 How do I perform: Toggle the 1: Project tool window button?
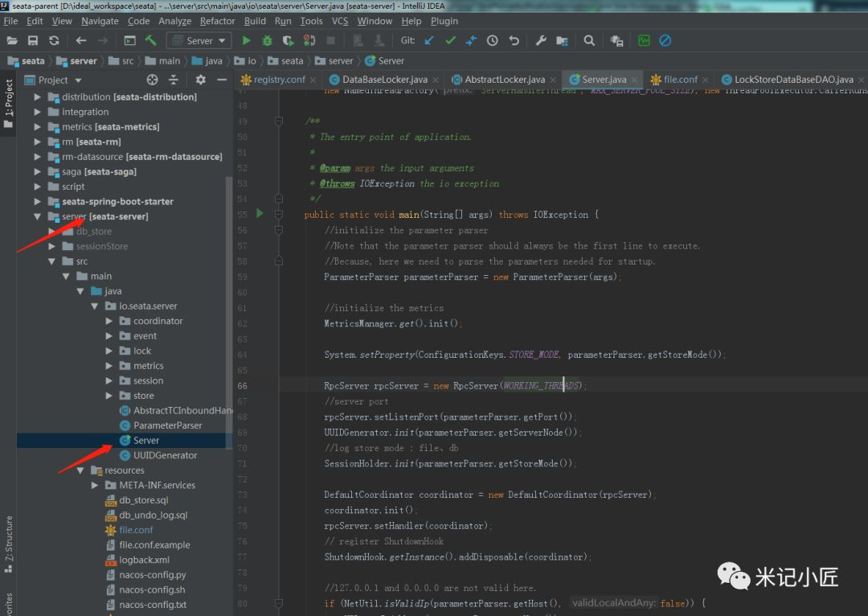[x=8, y=103]
